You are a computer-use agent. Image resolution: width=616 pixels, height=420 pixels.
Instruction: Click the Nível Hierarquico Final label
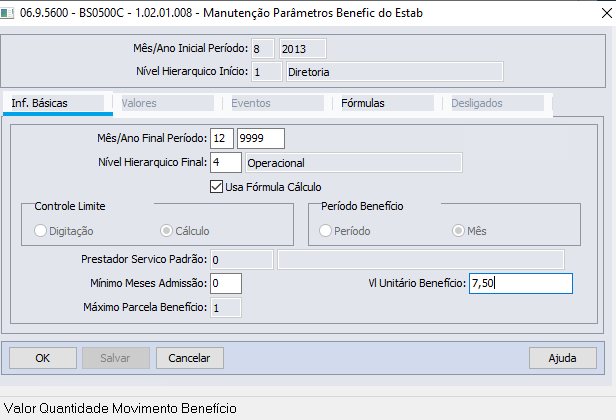coord(152,162)
